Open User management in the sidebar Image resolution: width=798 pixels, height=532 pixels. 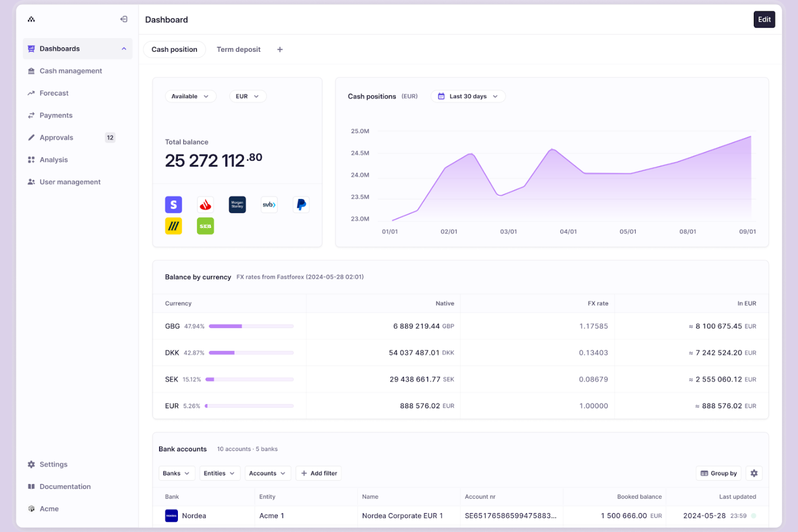70,182
